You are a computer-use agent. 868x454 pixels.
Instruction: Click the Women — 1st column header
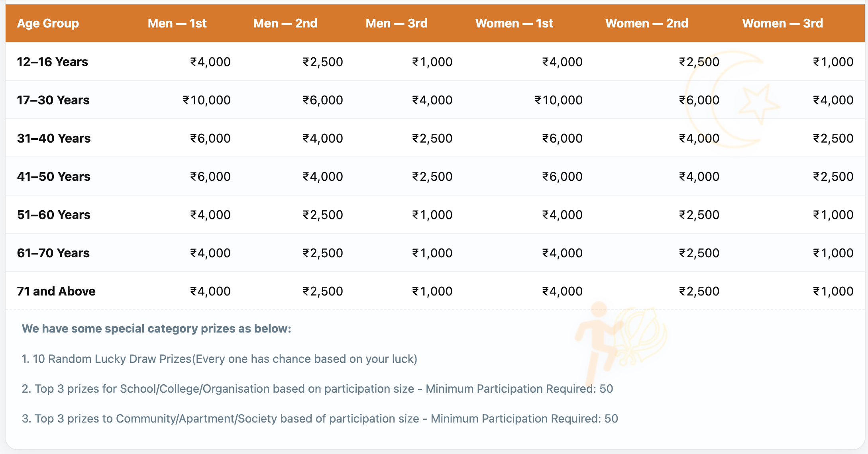point(514,23)
